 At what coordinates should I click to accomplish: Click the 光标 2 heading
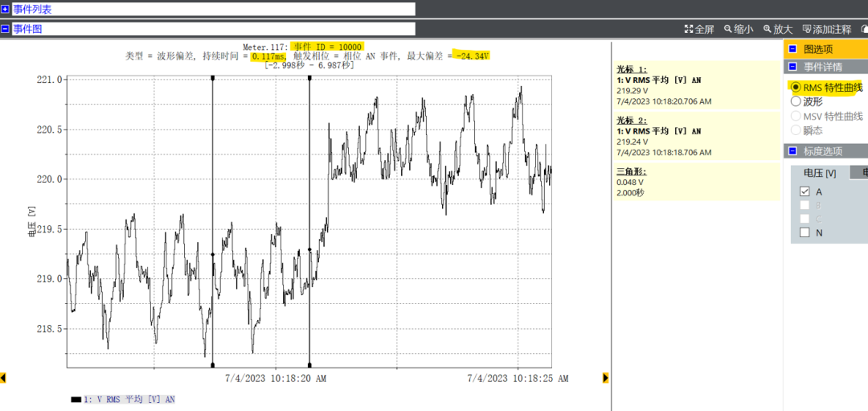click(632, 121)
